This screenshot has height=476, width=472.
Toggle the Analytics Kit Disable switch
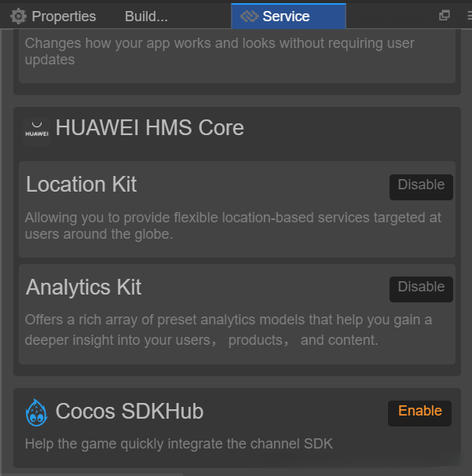coord(421,288)
